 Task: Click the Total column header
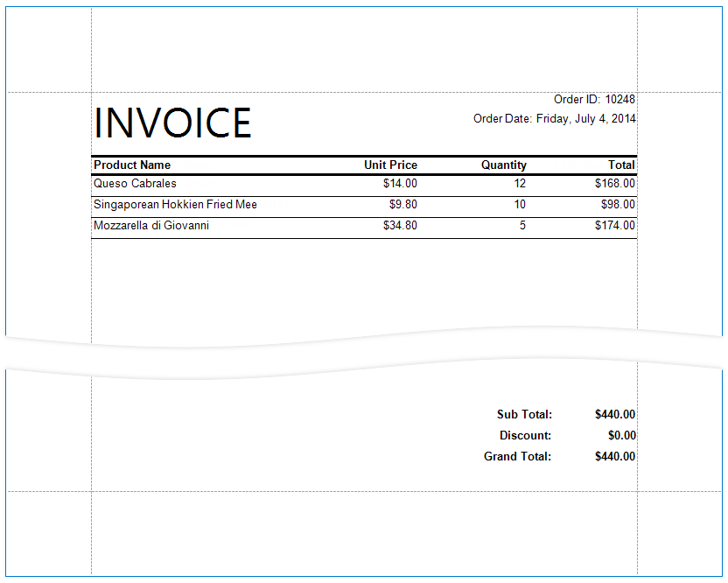(621, 165)
